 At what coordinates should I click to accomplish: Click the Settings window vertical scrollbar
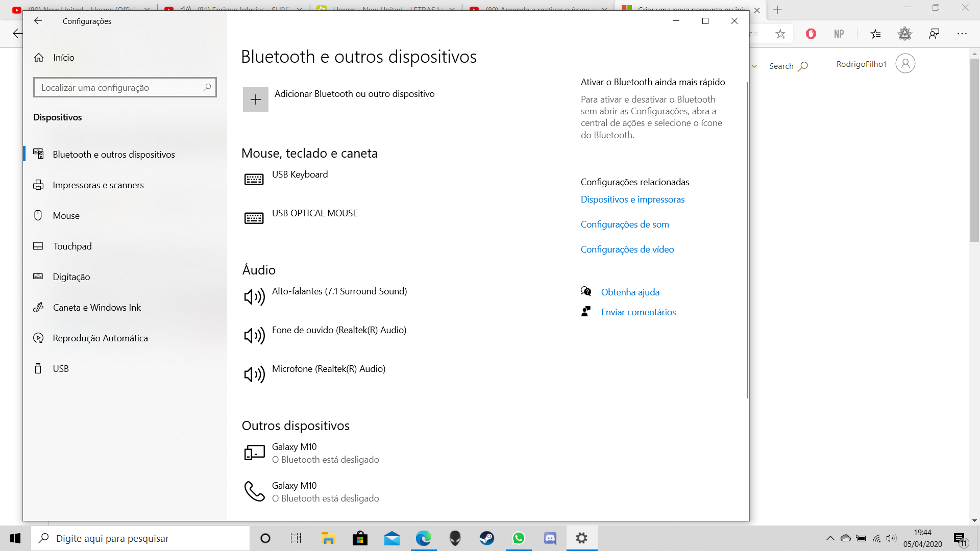747,240
